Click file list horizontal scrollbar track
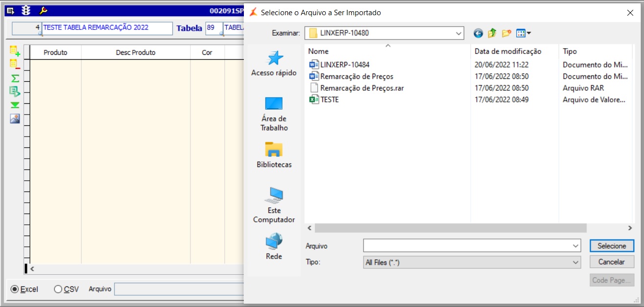The height and width of the screenshot is (307, 644). pyautogui.click(x=451, y=228)
